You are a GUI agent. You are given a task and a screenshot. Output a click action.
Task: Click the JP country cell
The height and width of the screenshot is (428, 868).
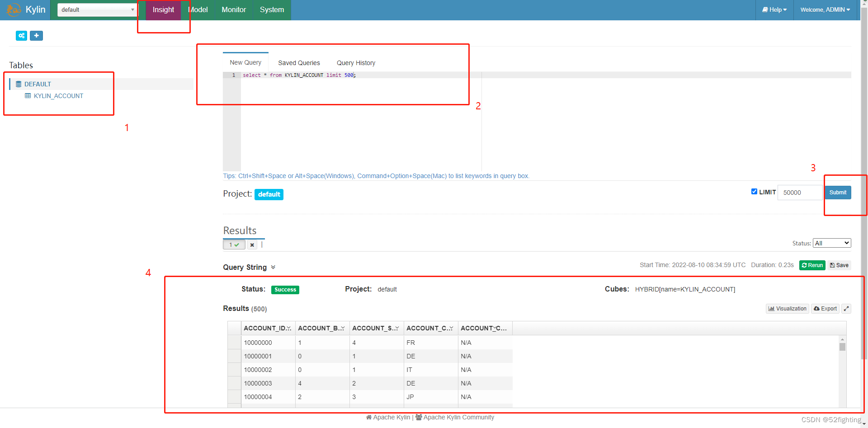[431, 397]
